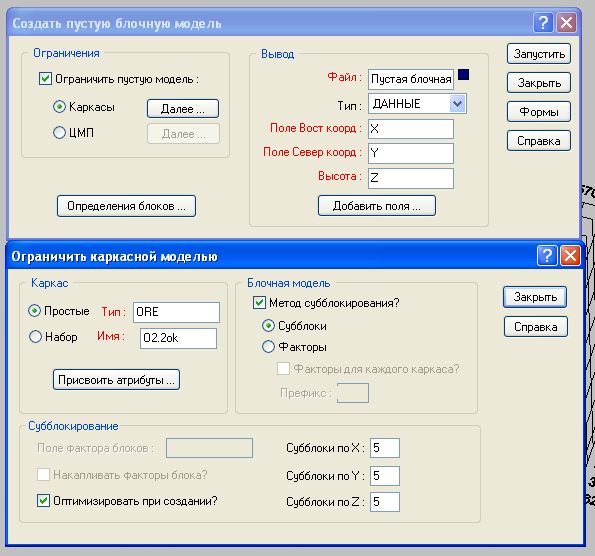Choose the Набор radio button

(35, 337)
